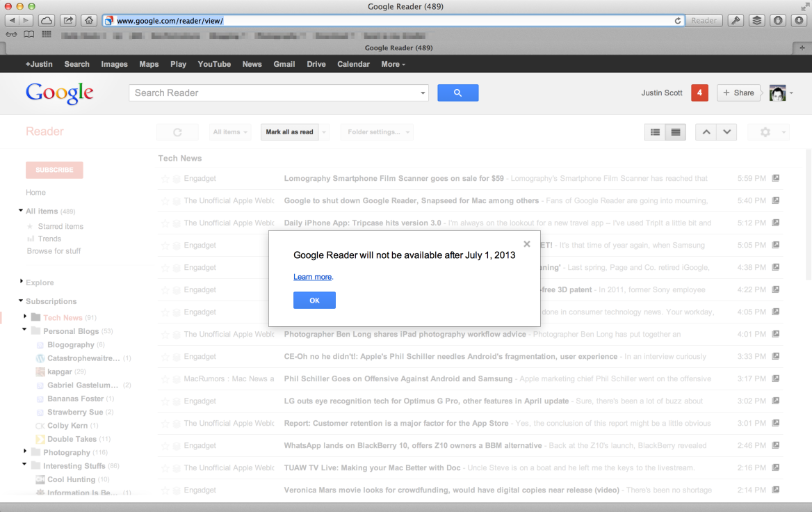Star the TUAW TV Live item
The height and width of the screenshot is (512, 812).
(165, 468)
